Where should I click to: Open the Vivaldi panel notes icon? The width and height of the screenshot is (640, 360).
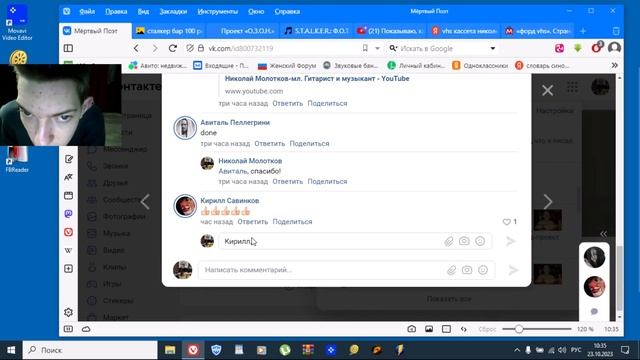pyautogui.click(x=69, y=159)
